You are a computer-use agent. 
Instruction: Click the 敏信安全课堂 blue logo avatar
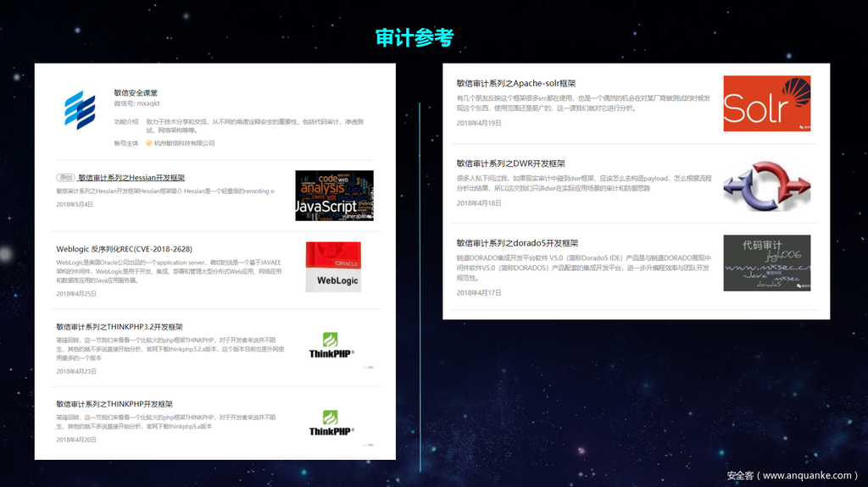(80, 109)
